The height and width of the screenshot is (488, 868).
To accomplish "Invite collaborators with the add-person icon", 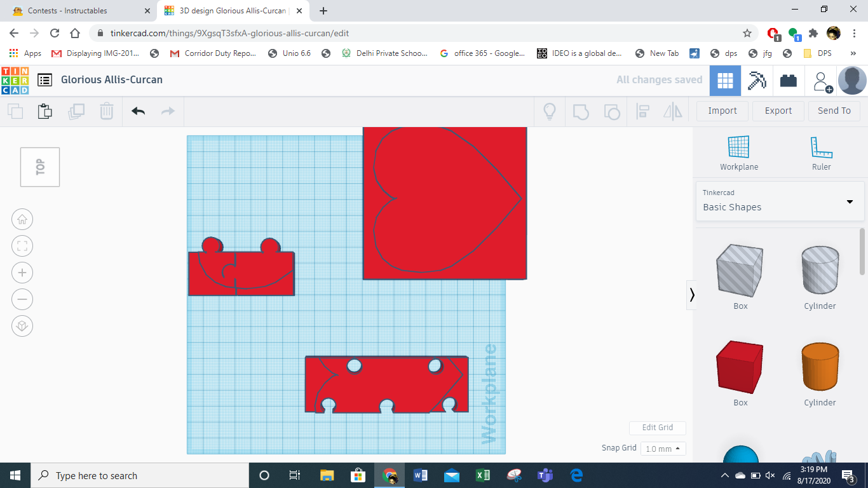I will coord(822,81).
